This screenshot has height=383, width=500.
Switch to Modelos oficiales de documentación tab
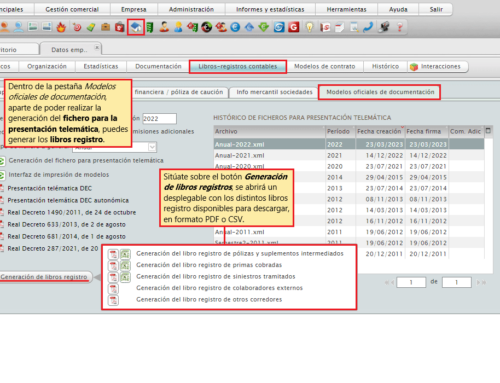[x=380, y=92]
